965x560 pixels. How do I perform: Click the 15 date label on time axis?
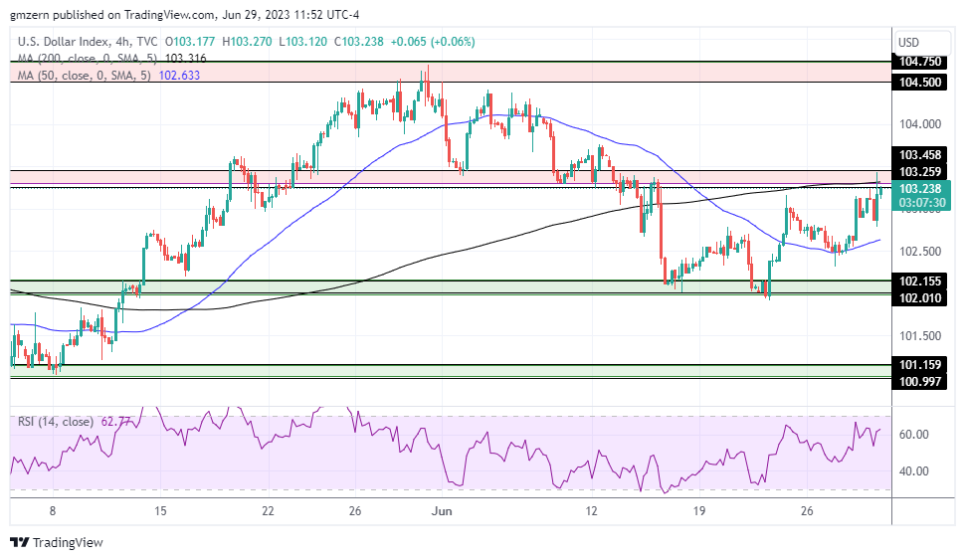pyautogui.click(x=160, y=511)
